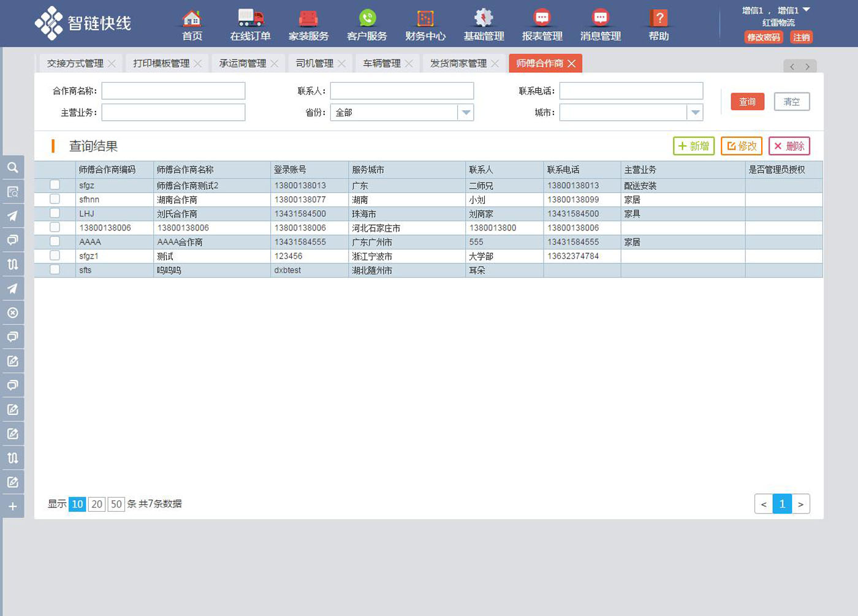Expand the 省份 dropdown

click(466, 113)
